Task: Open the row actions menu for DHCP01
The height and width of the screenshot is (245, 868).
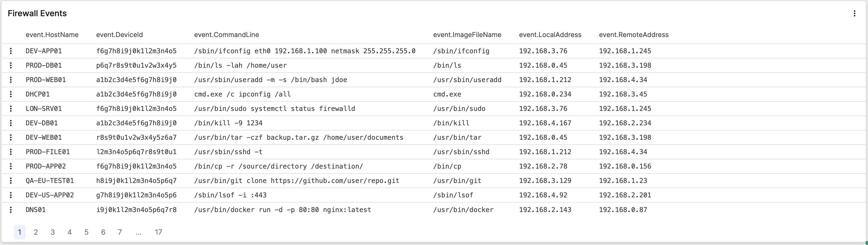Action: tap(11, 94)
